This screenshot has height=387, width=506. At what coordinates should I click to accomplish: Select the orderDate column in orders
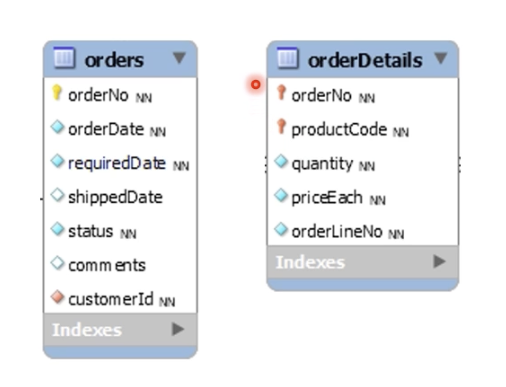[120, 129]
